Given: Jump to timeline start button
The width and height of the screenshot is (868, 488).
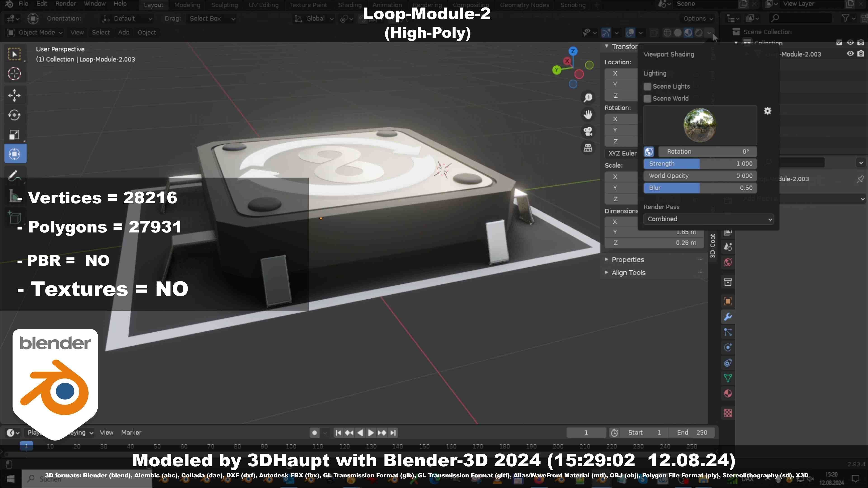Looking at the screenshot, I should (338, 433).
